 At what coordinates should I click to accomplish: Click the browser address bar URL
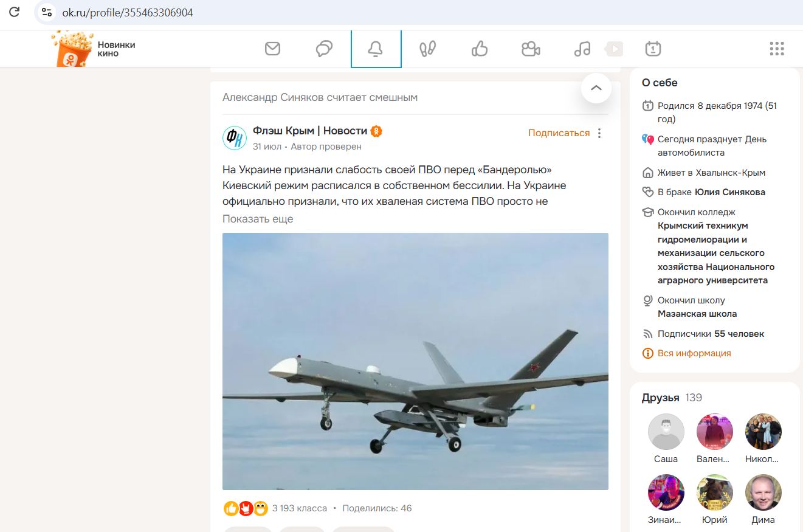coord(128,12)
